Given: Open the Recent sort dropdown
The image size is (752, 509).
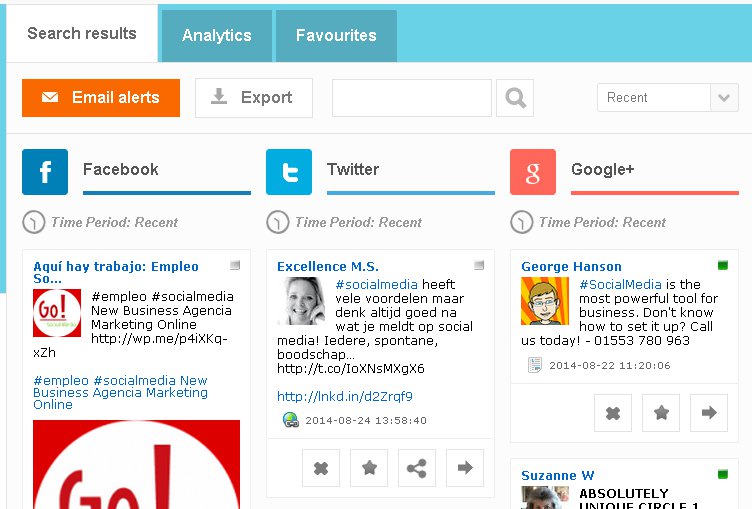Looking at the screenshot, I should pos(668,98).
